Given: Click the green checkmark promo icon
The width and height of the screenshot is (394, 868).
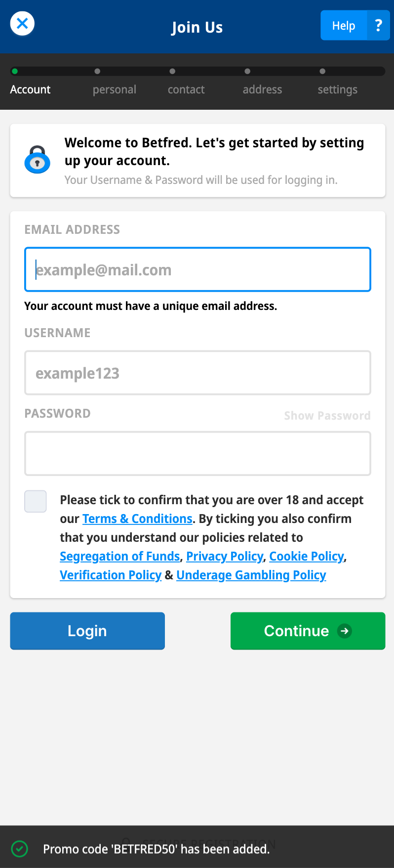Looking at the screenshot, I should coord(19,849).
